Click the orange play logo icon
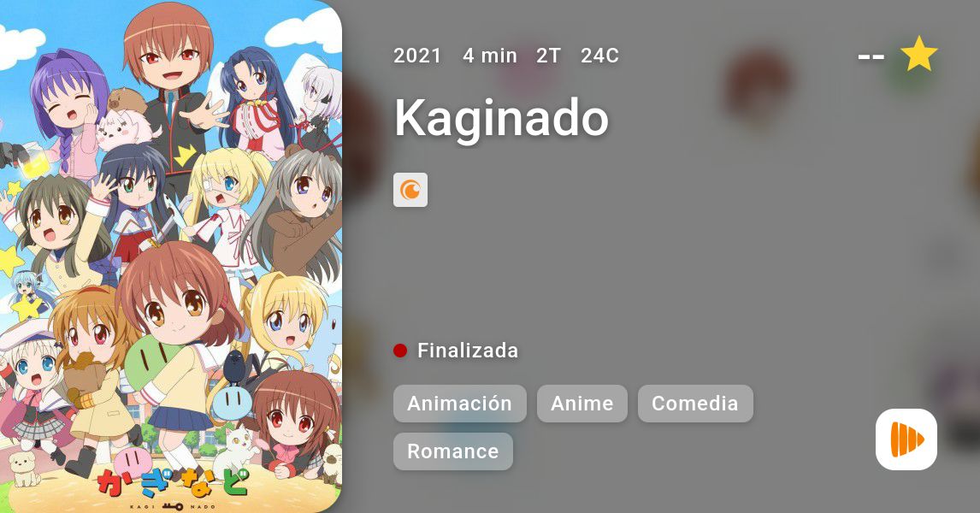The width and height of the screenshot is (980, 513). 906,439
